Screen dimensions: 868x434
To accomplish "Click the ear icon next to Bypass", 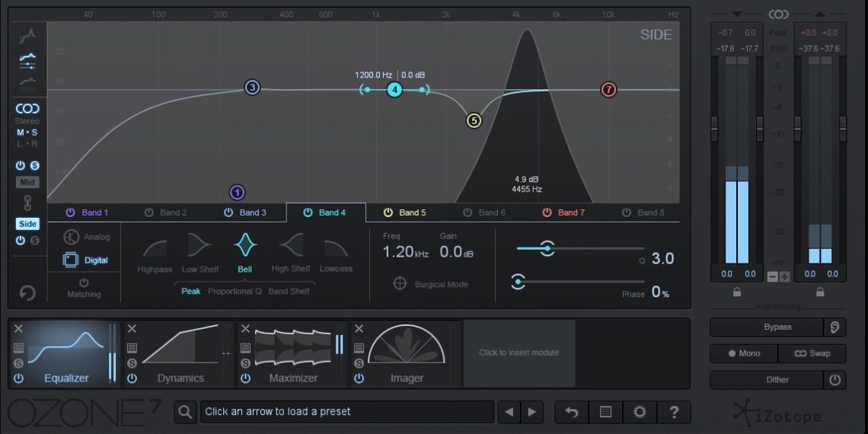I will coord(834,327).
